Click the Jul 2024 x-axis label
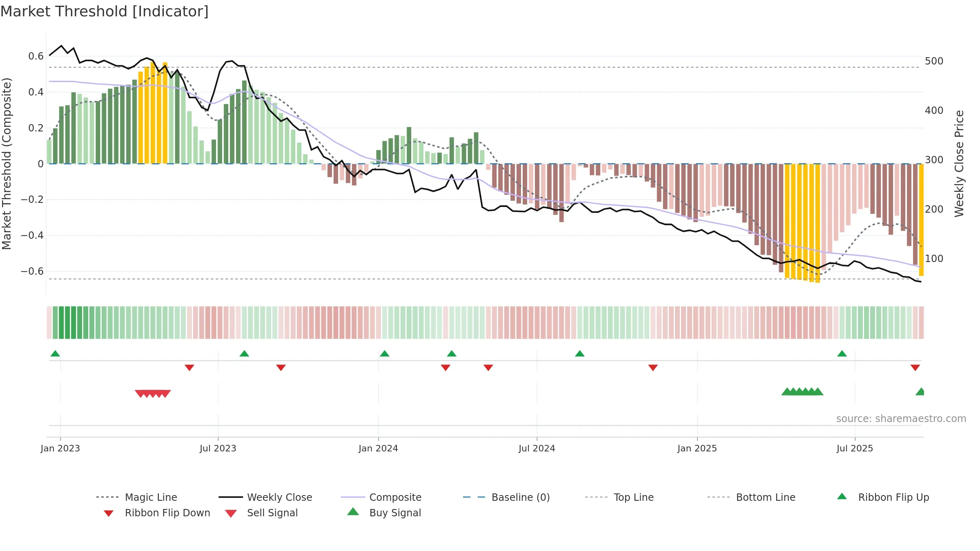Screen dimensions: 980x551 tap(537, 449)
